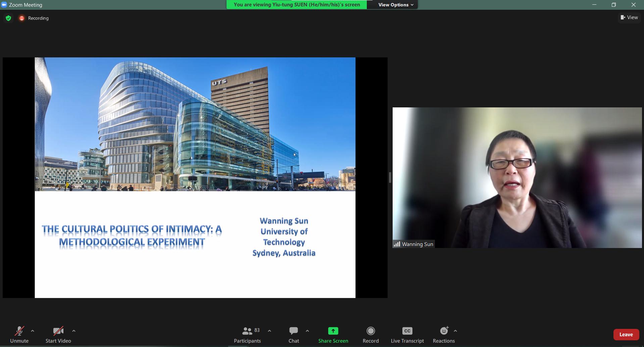644x347 pixels.
Task: Click the green encryption shield icon
Action: [x=8, y=18]
